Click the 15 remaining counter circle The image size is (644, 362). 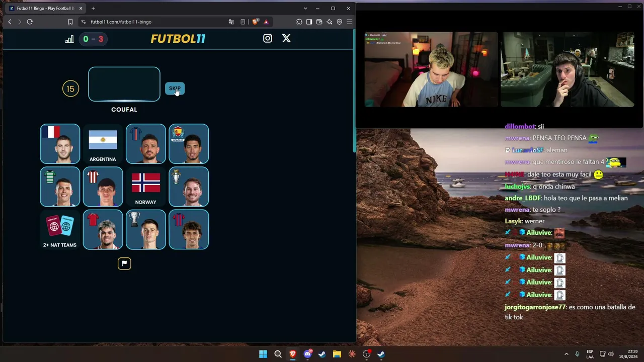(71, 89)
